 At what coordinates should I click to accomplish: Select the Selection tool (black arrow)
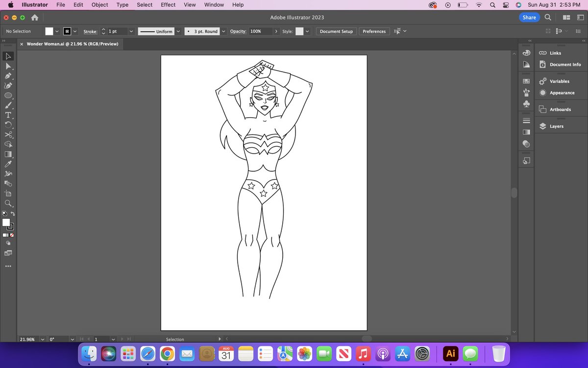[x=8, y=56]
